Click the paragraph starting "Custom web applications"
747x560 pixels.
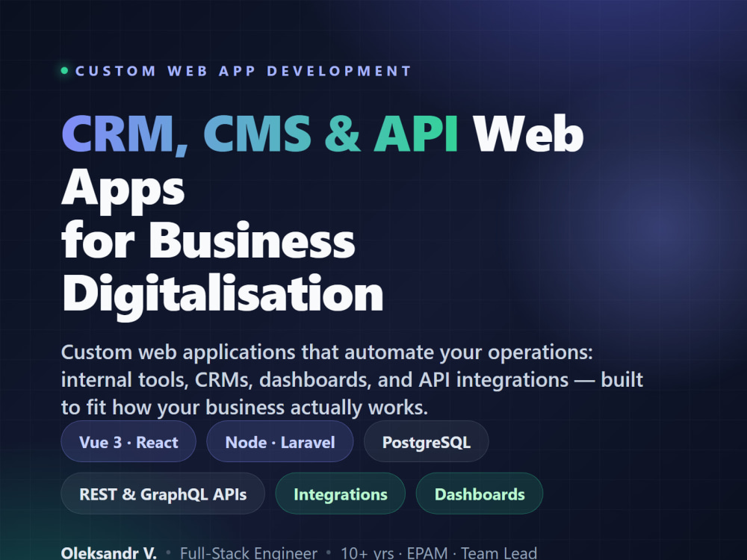pos(352,379)
